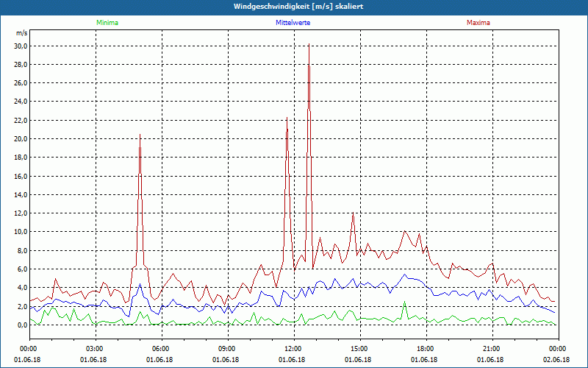The height and width of the screenshot is (368, 588).
Task: Click the blue mean peak near 17:00
Action: tap(405, 275)
